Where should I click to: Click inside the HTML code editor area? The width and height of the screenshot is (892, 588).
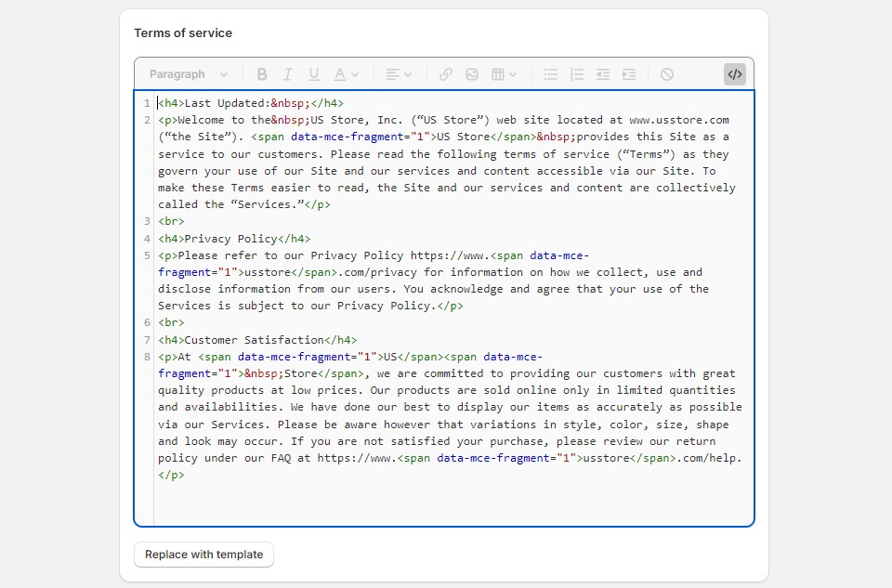[444, 308]
